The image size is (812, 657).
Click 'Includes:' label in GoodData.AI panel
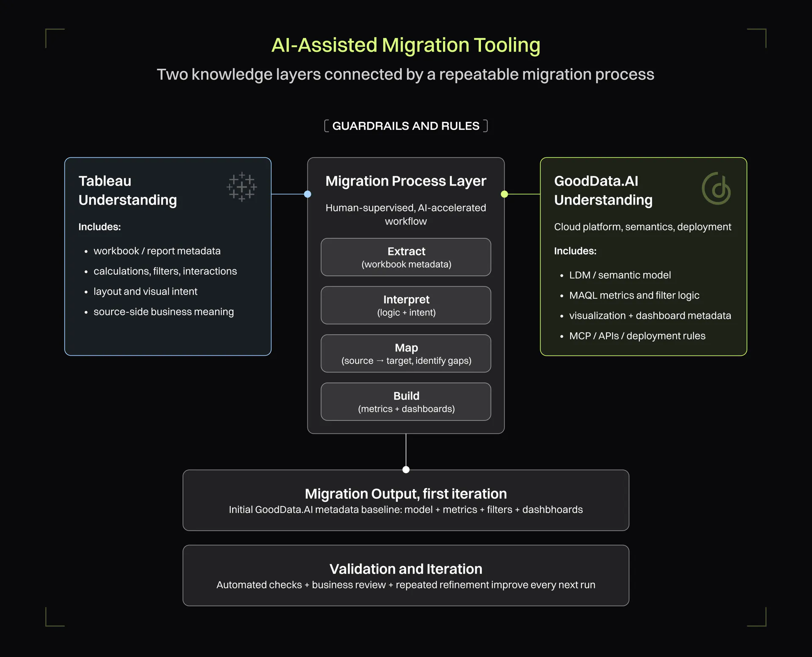point(575,251)
